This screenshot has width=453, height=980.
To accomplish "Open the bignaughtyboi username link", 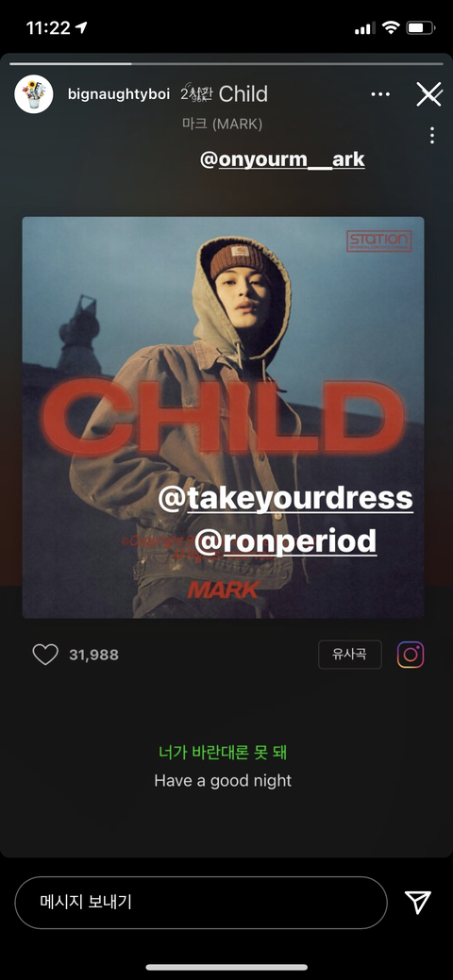I will coord(118,94).
